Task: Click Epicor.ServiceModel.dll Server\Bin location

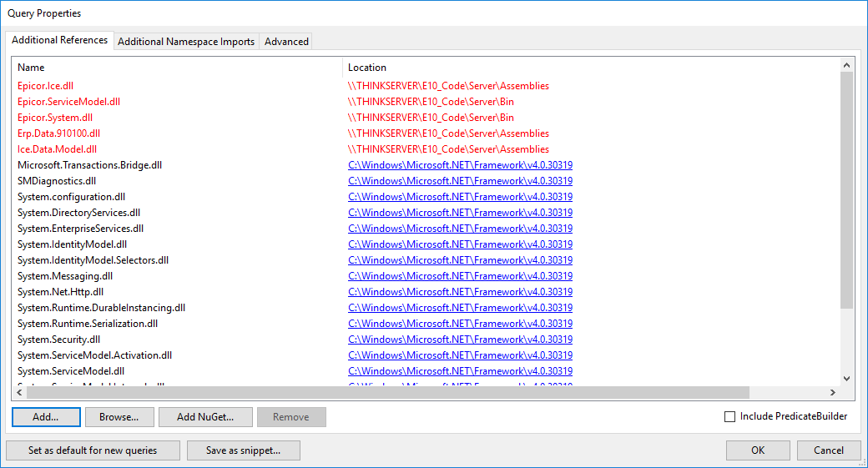Action: (431, 102)
